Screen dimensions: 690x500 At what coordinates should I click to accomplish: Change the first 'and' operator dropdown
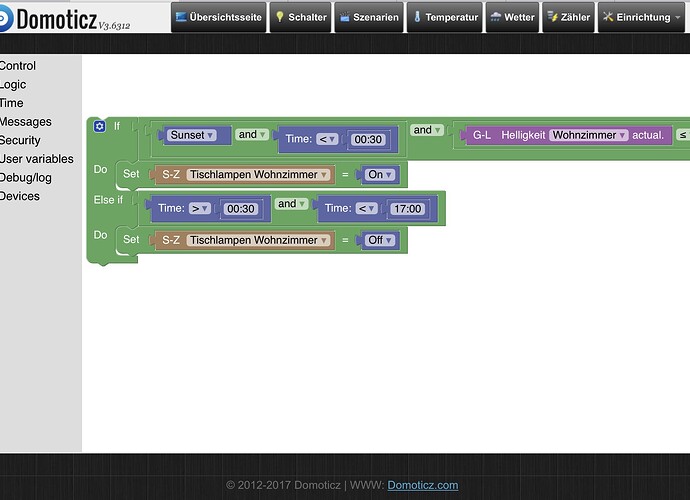point(252,134)
